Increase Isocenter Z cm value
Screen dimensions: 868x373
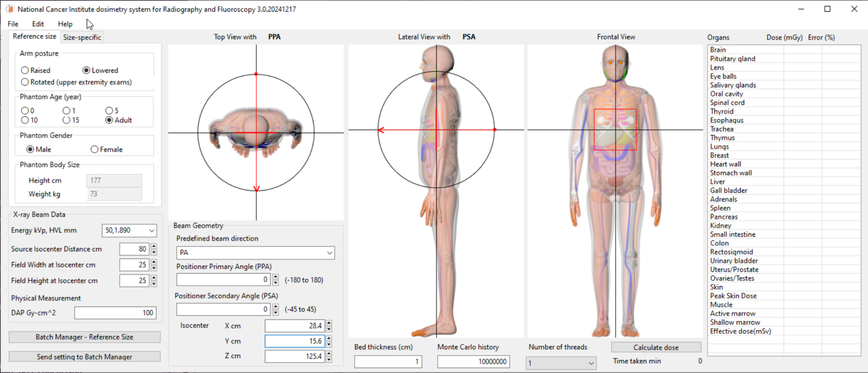tap(329, 353)
